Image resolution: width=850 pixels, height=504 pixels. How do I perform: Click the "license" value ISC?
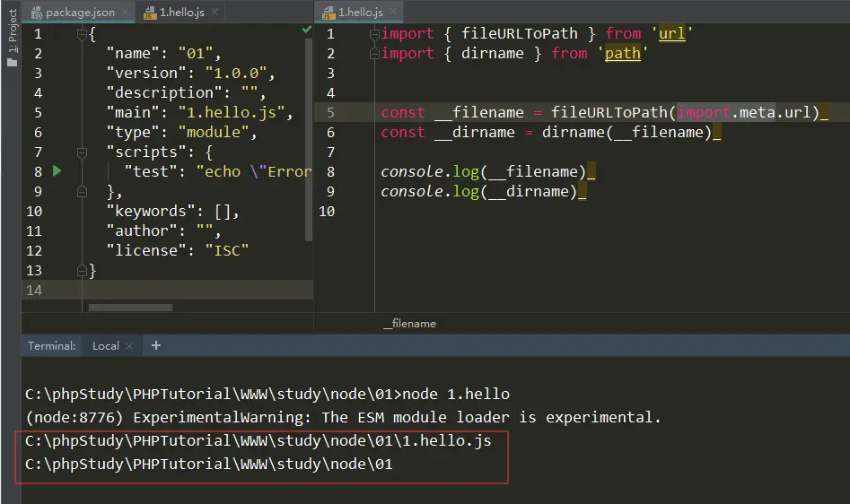click(226, 250)
